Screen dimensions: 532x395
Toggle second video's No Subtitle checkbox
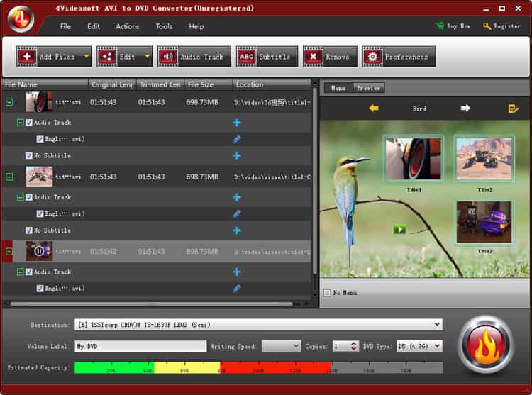29,230
